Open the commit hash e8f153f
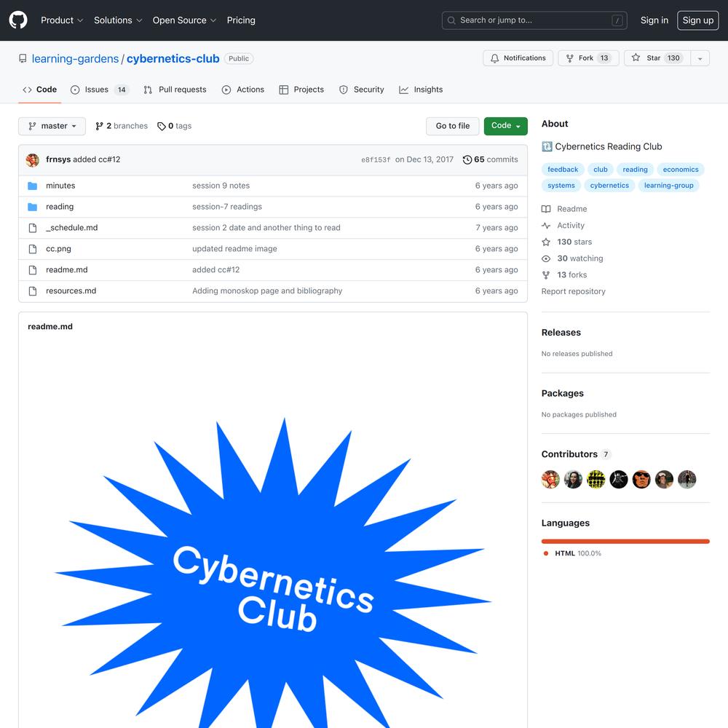 tap(376, 159)
